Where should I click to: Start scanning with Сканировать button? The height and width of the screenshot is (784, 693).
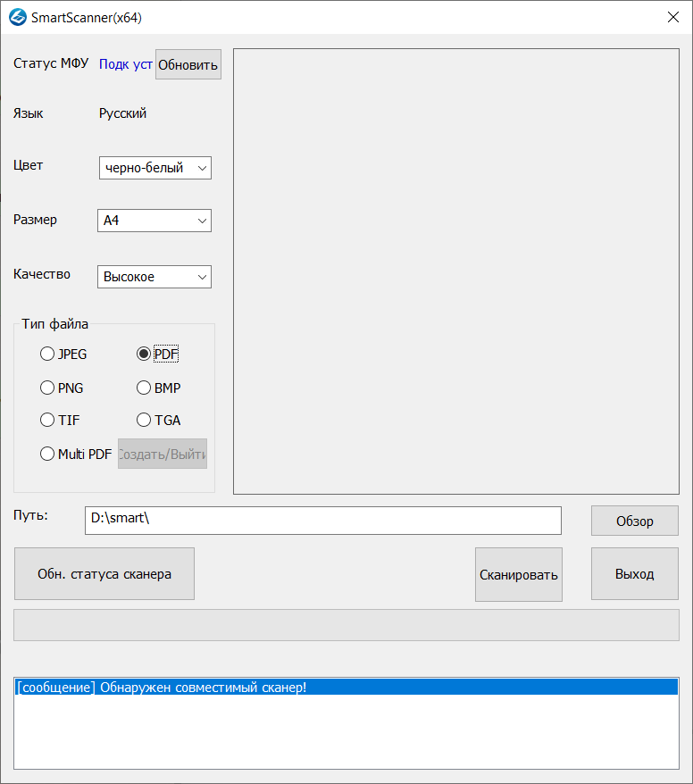pos(519,574)
